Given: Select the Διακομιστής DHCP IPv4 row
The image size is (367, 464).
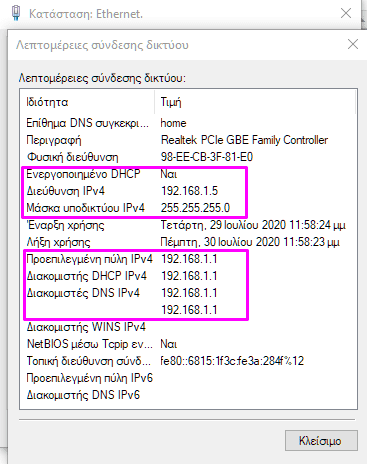Looking at the screenshot, I should point(188,276).
